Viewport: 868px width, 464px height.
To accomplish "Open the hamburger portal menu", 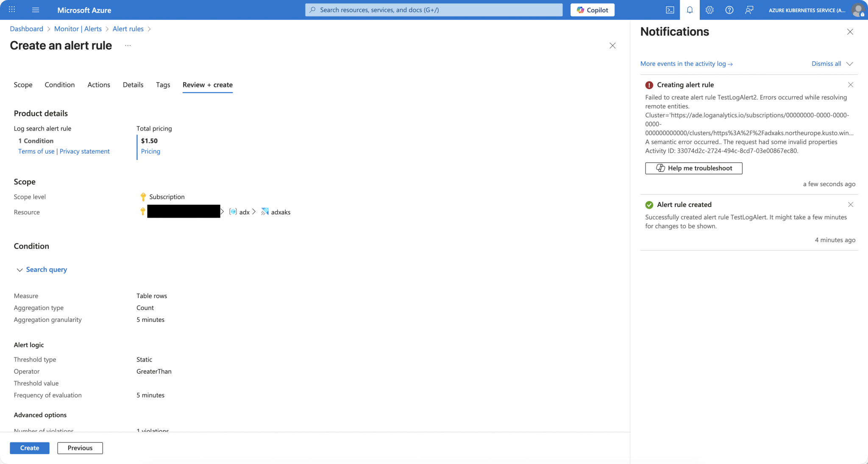I will tap(36, 10).
